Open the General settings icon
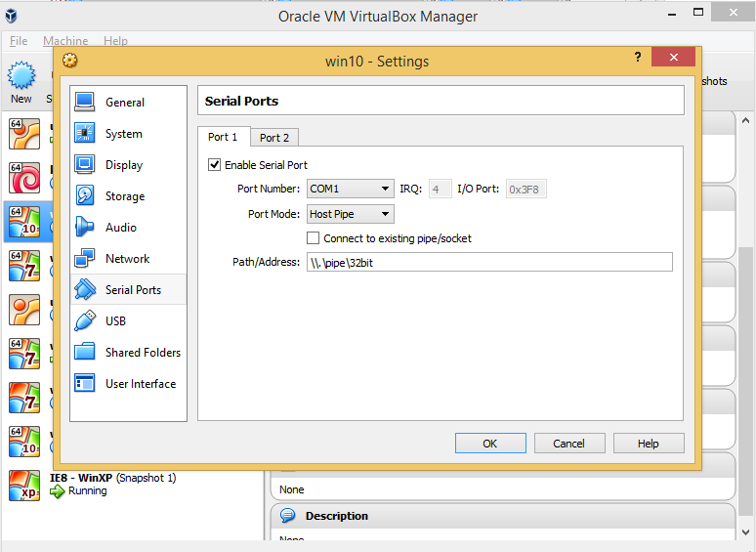This screenshot has width=756, height=552. tap(85, 102)
